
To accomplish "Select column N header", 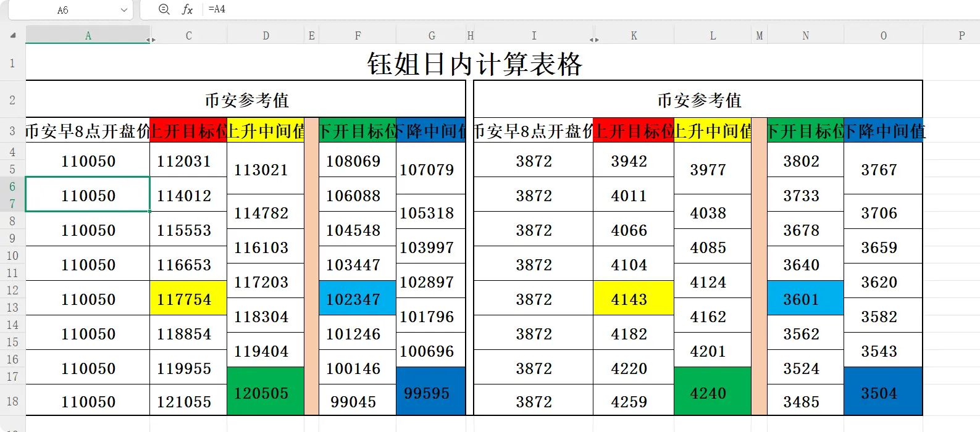I will click(x=805, y=36).
